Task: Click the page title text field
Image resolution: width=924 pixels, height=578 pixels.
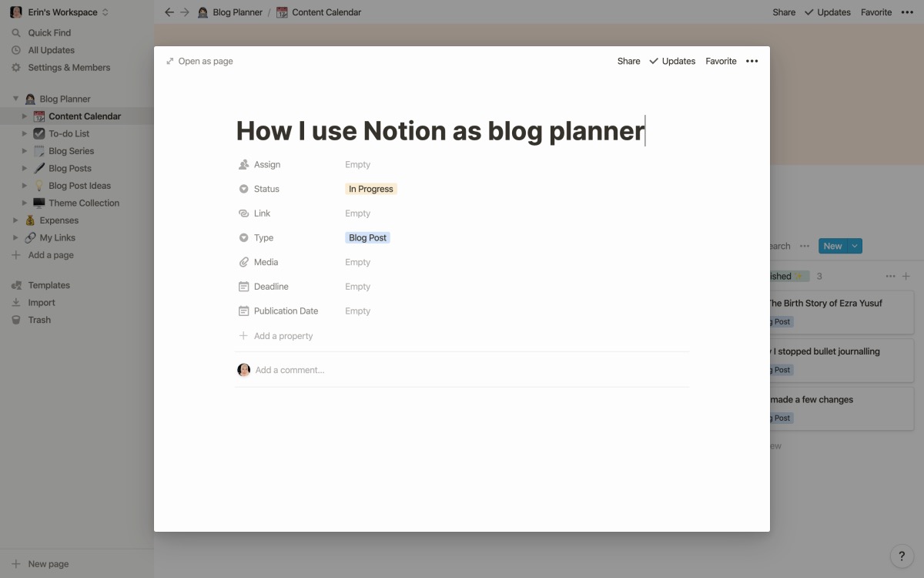Action: [440, 131]
